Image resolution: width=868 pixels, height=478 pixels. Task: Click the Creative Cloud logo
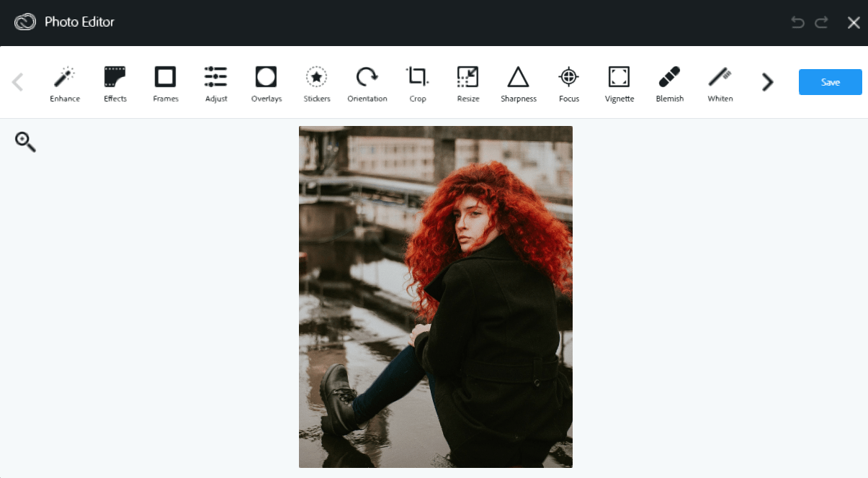coord(24,22)
